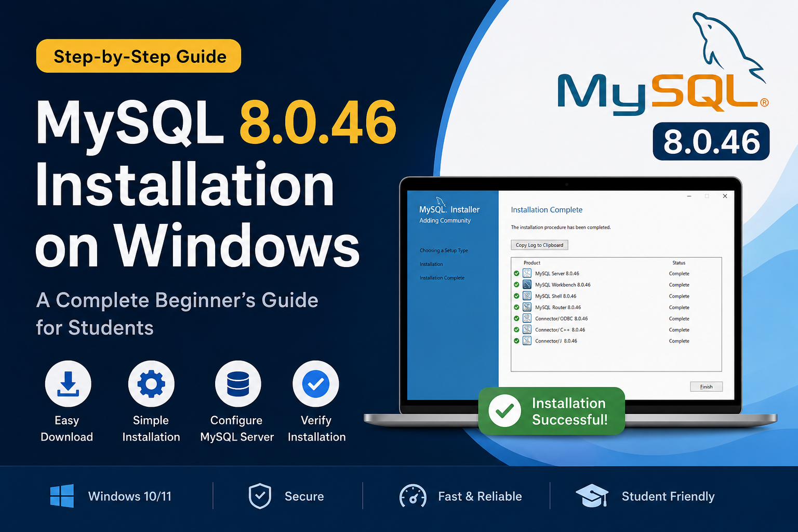Click the Student Friendly graduation cap icon

(592, 496)
